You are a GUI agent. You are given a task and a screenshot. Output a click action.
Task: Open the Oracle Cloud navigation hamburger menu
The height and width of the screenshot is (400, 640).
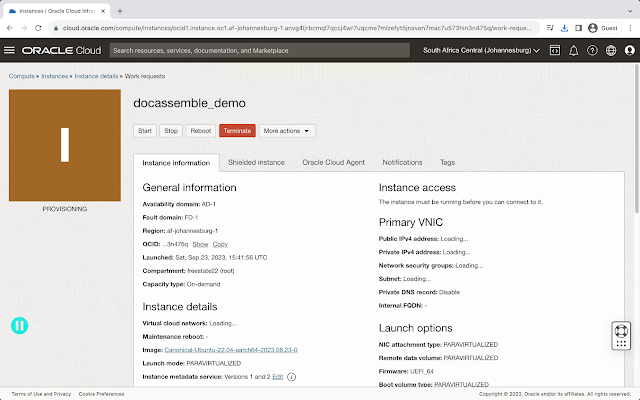pos(9,50)
